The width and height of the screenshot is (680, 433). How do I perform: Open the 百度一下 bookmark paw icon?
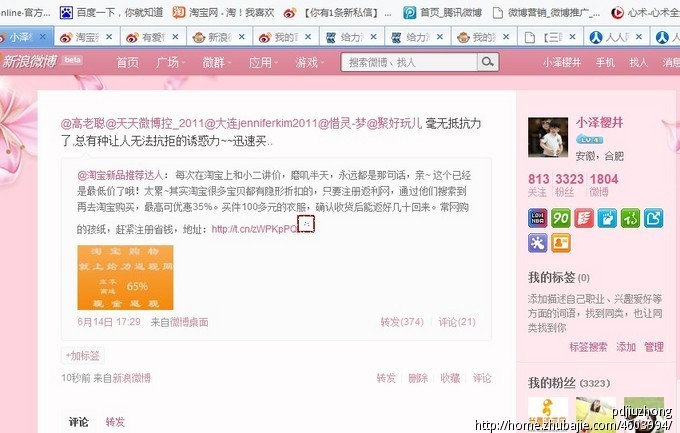click(66, 13)
